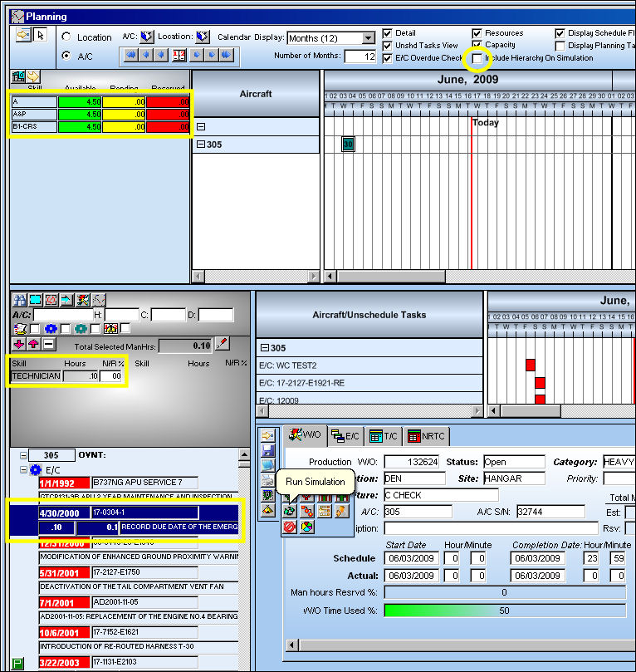Uncheck the Resources checkbox
The height and width of the screenshot is (672, 636).
point(477,33)
